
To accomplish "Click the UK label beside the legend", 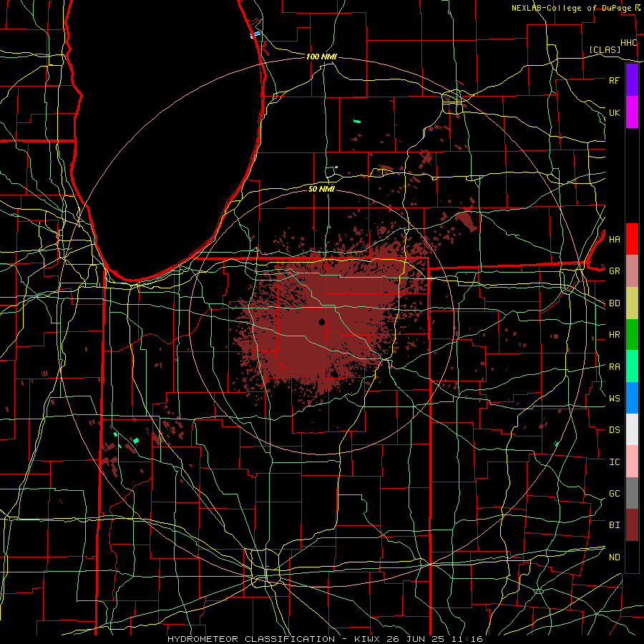I will (x=614, y=112).
